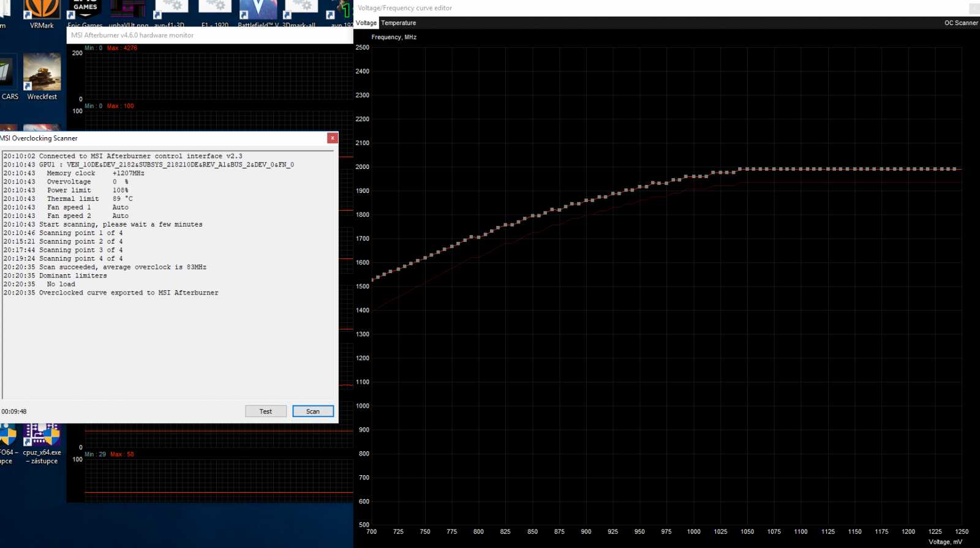980x548 pixels.
Task: Select the curve point at 700 mV
Action: (372, 280)
